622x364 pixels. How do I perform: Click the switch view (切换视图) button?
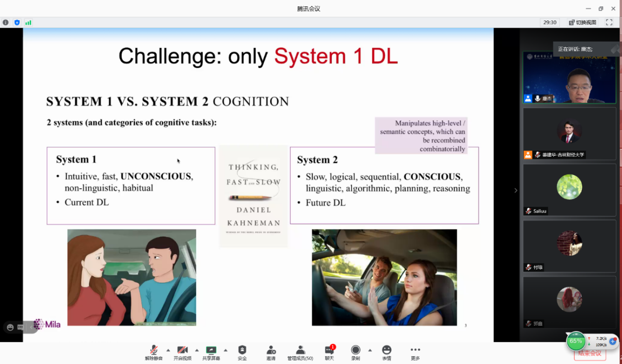click(x=582, y=23)
